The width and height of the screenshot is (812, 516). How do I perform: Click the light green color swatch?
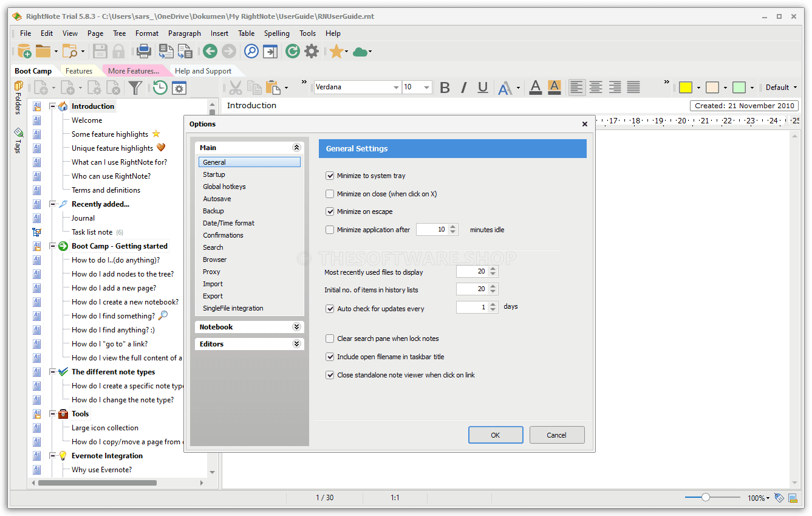[739, 88]
